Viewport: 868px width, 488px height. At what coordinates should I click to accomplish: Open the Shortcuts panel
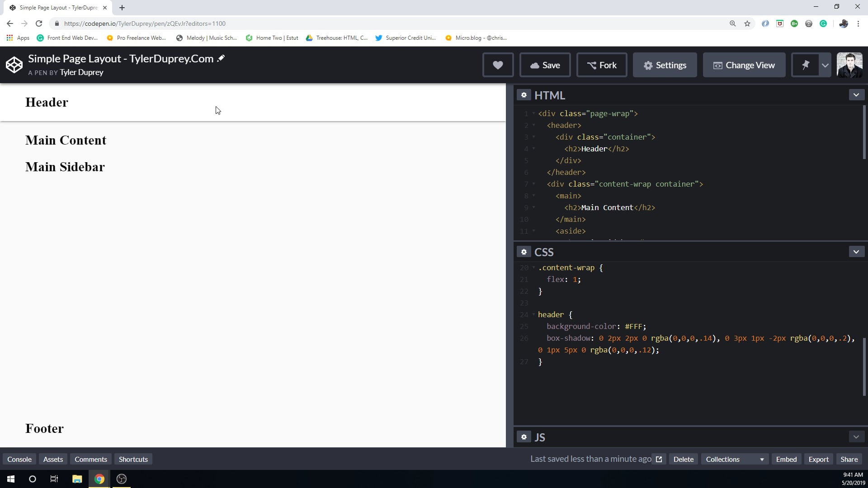pos(133,459)
